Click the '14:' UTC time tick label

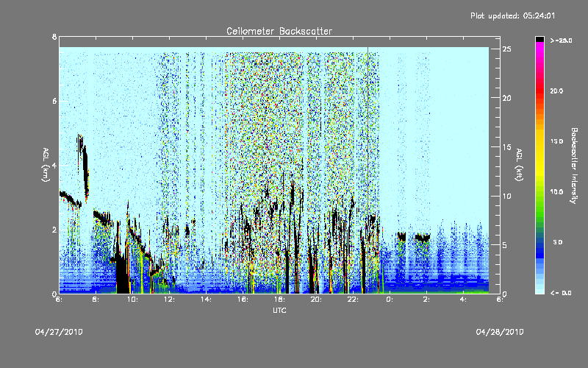206,300
